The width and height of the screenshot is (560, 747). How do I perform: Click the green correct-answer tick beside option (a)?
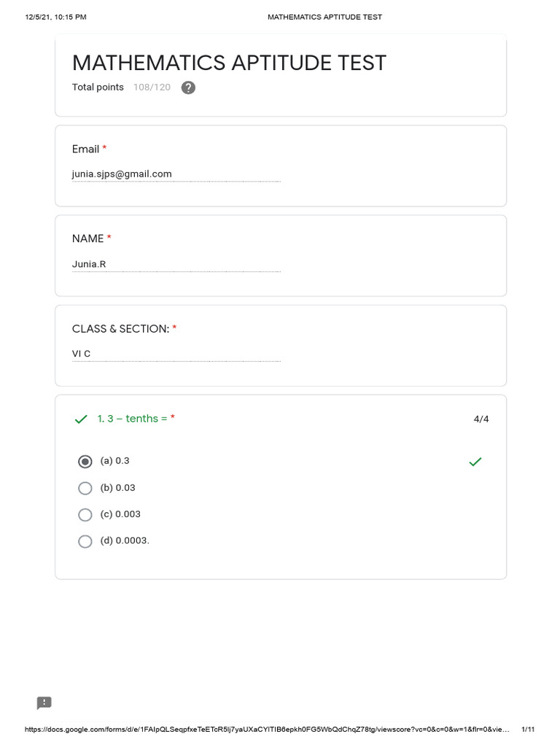pos(475,461)
